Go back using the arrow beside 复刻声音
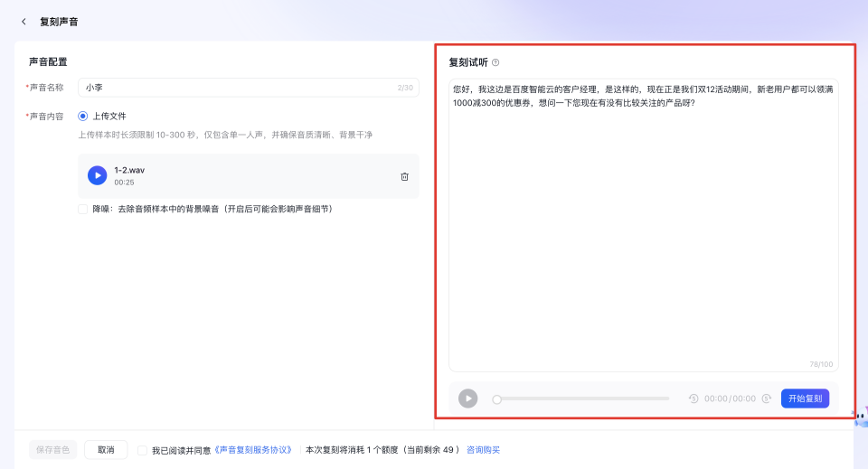Image resolution: width=868 pixels, height=469 pixels. coord(24,22)
